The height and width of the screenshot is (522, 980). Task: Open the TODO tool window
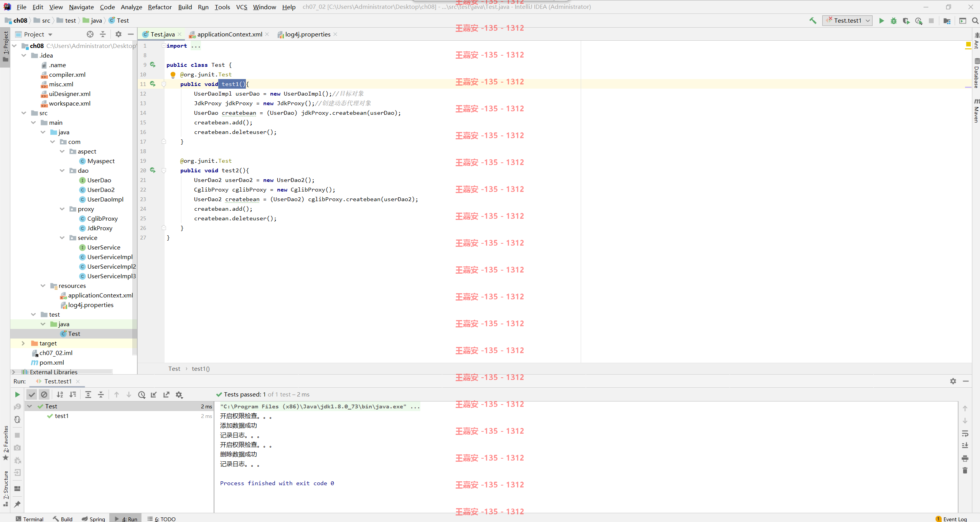[x=161, y=519]
